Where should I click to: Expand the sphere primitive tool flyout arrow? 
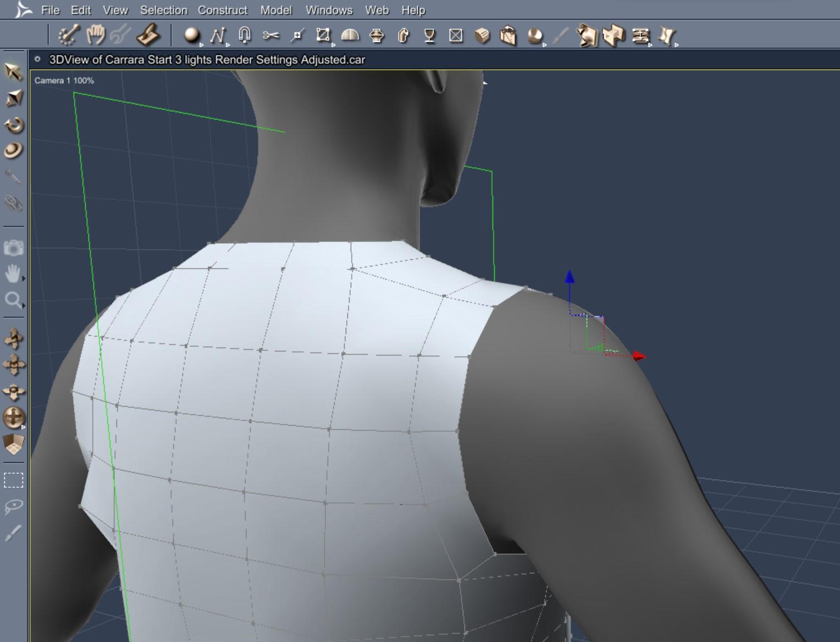click(201, 45)
